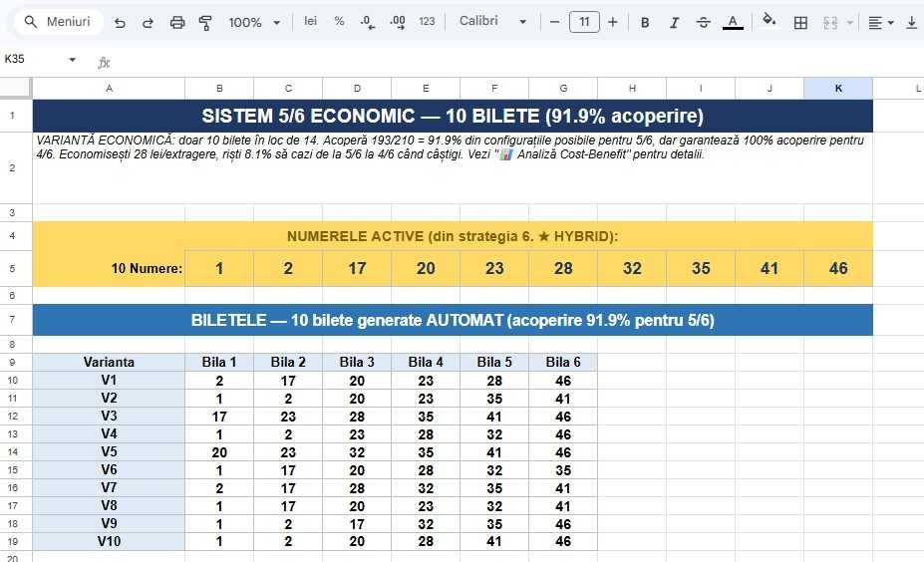Toggle bold formatting
The image size is (924, 562).
(645, 22)
